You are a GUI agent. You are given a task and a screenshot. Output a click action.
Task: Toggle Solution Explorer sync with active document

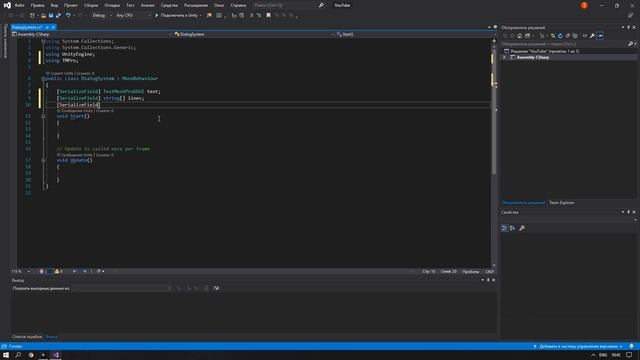click(553, 36)
